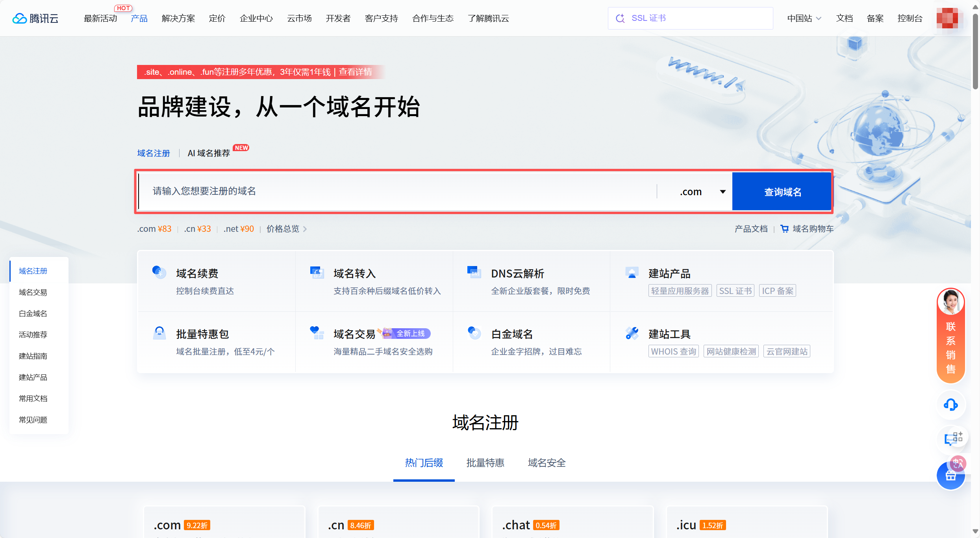
Task: Open the domain shopping cart icon
Action: tap(784, 229)
